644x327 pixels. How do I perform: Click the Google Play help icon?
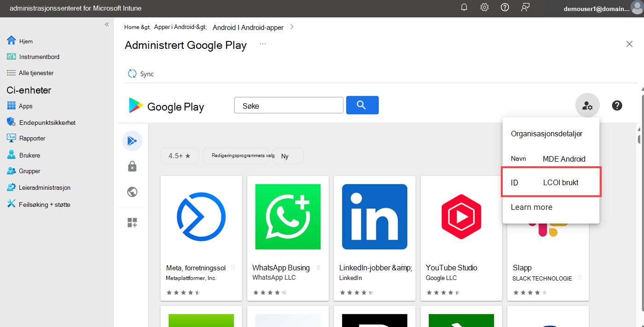(617, 105)
